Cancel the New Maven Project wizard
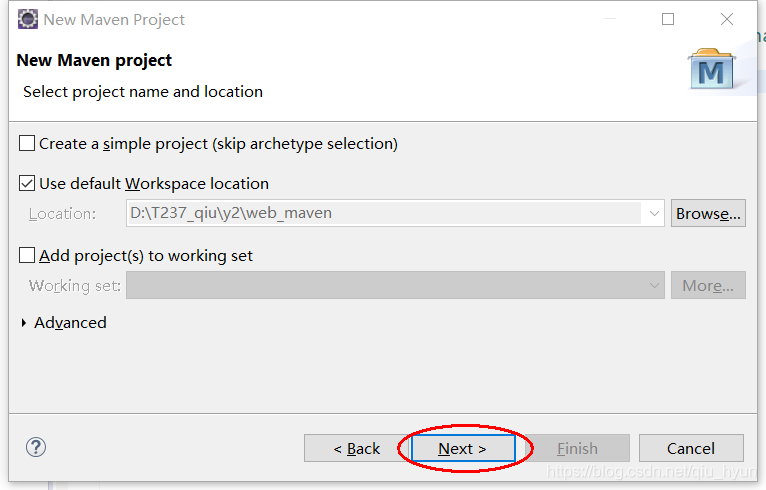The height and width of the screenshot is (490, 766). [x=691, y=448]
